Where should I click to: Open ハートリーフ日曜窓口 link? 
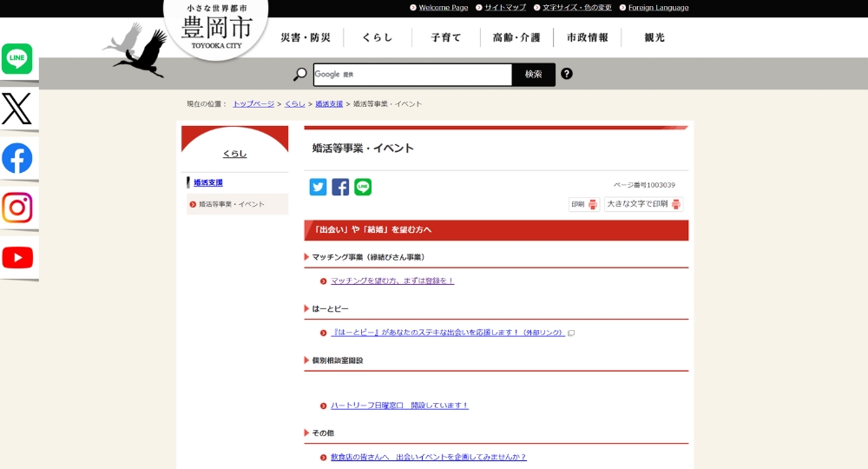point(399,406)
